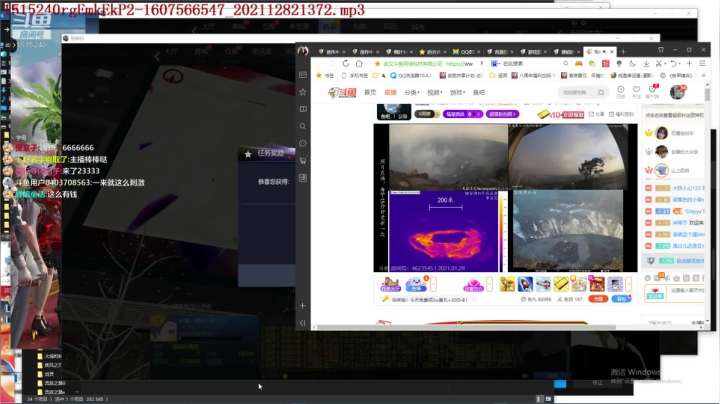Expand the 游戏 navigation dropdown
The height and width of the screenshot is (404, 720).
click(x=457, y=92)
